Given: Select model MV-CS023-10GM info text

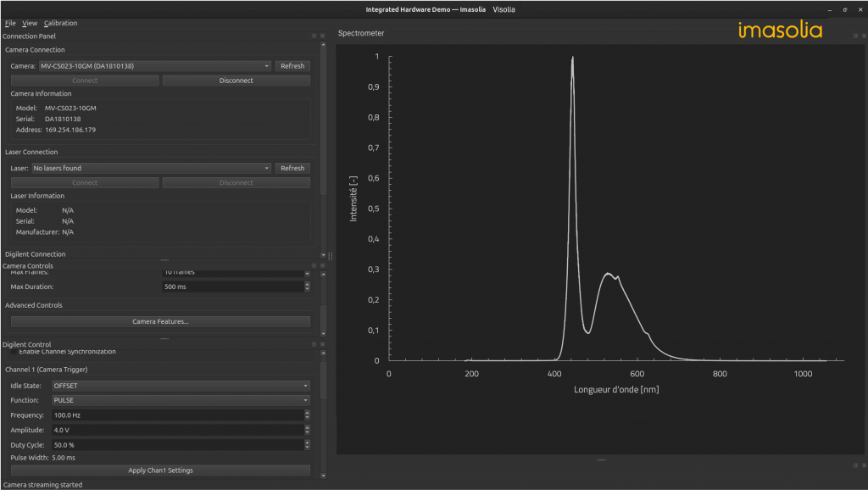Looking at the screenshot, I should pos(70,109).
